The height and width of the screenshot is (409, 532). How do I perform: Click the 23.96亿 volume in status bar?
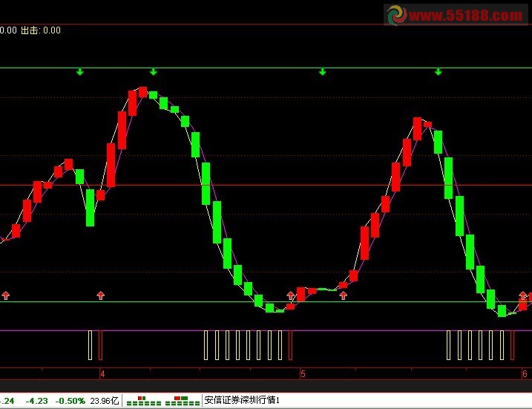105,401
